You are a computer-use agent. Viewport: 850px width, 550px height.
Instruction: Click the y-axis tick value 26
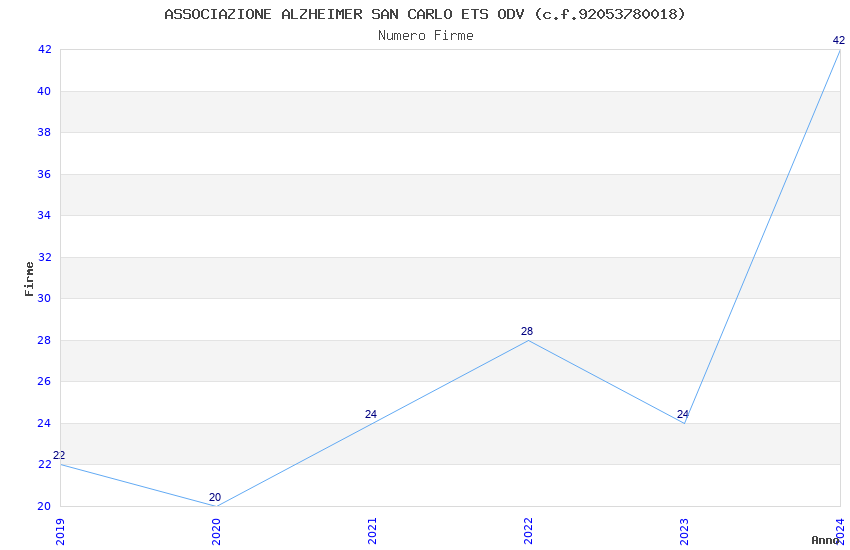pos(44,381)
